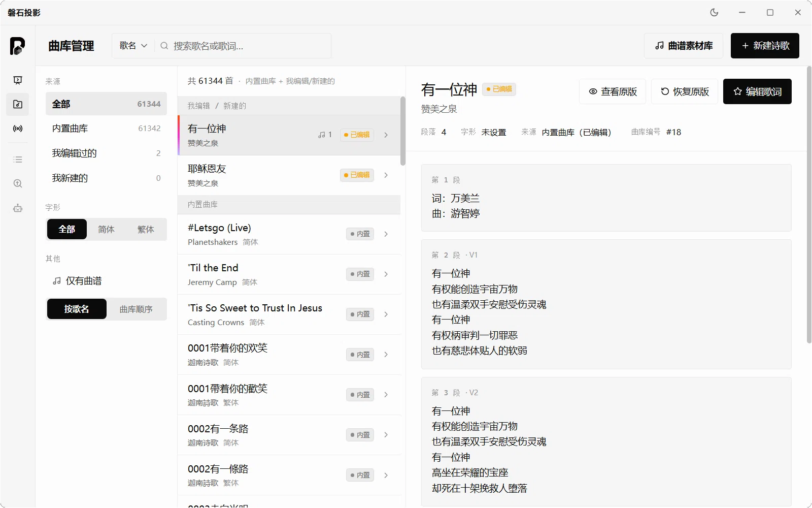Click the 内置 badge on 0001帶着你的歡笑 row
The image size is (812, 508).
(360, 395)
